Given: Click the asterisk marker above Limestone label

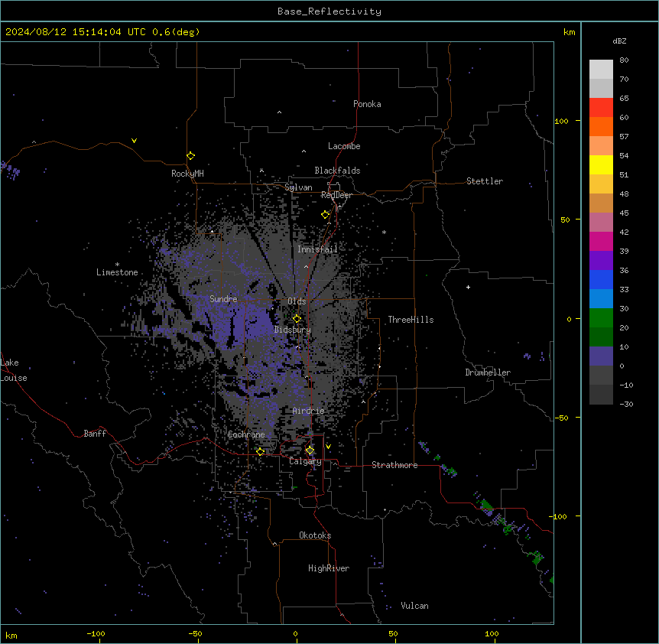Looking at the screenshot, I should tap(117, 265).
